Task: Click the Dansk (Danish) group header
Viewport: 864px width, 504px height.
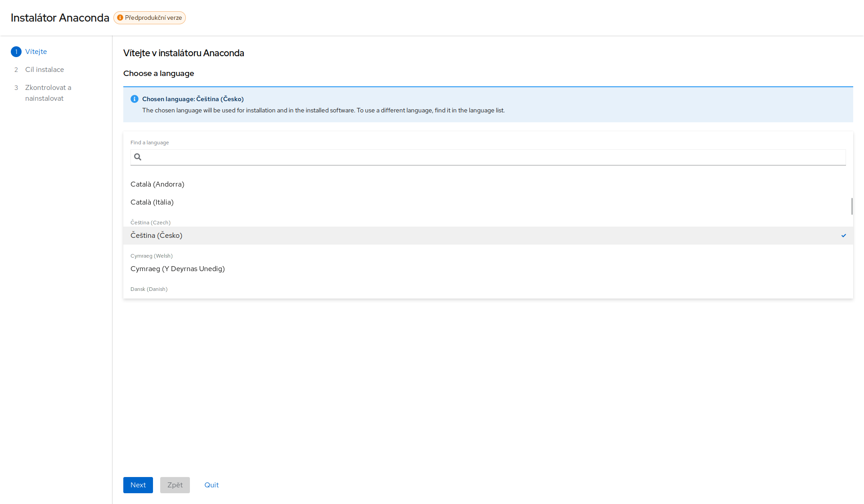Action: [149, 289]
